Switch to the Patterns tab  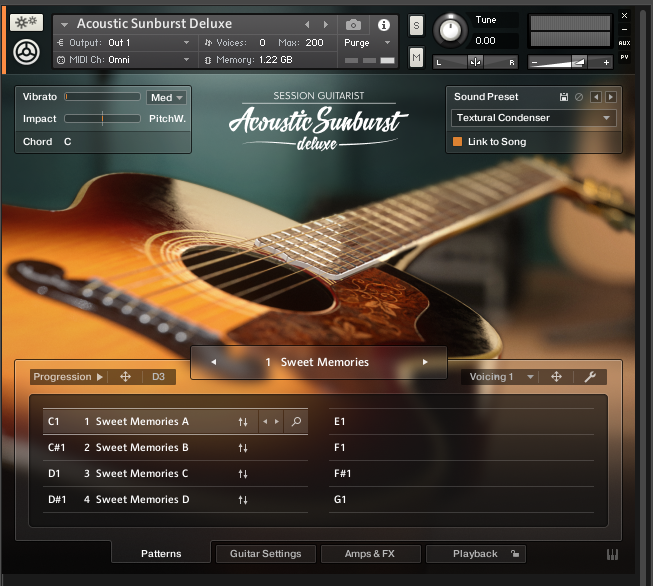161,554
